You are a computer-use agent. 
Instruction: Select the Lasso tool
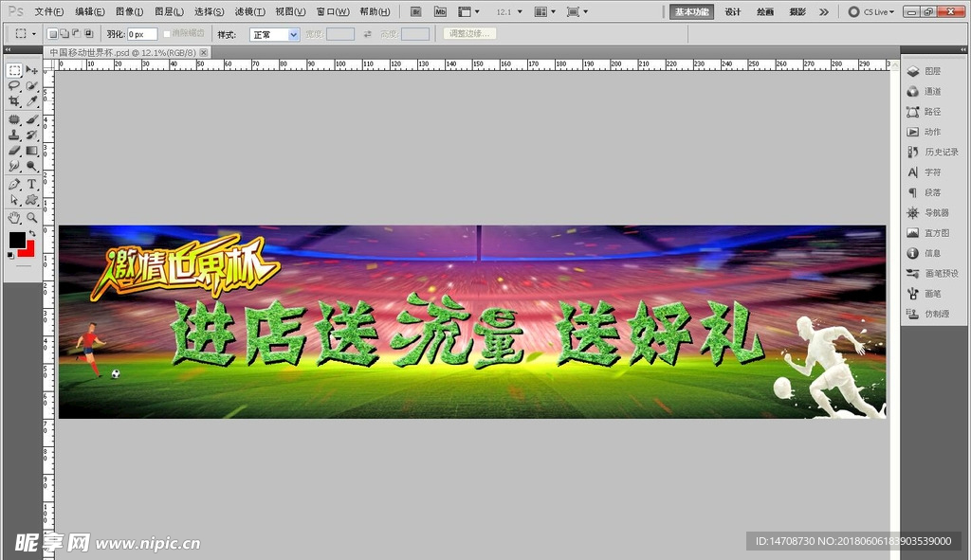click(14, 85)
